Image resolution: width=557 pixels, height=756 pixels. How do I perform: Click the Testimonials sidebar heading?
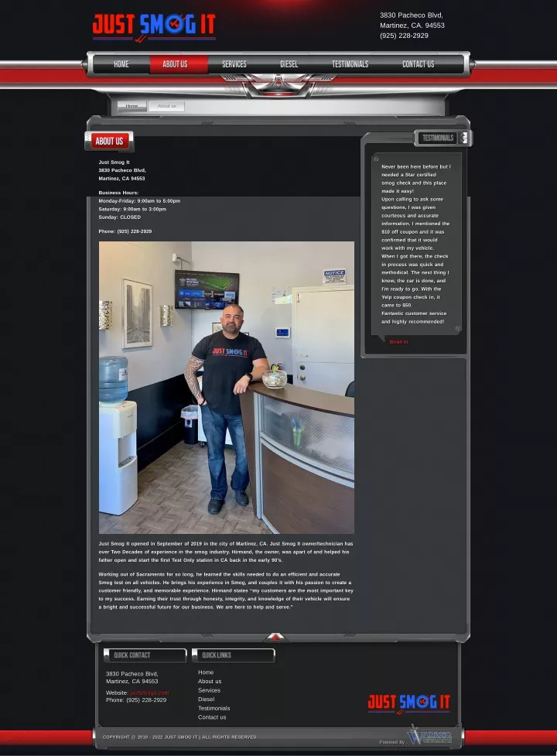tap(438, 138)
